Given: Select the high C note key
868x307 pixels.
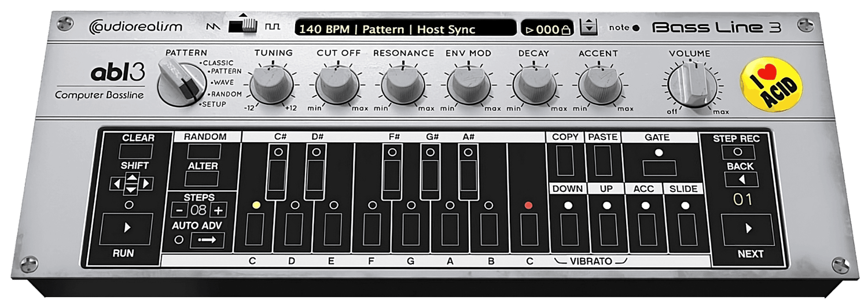Looking at the screenshot, I should pyautogui.click(x=528, y=228).
